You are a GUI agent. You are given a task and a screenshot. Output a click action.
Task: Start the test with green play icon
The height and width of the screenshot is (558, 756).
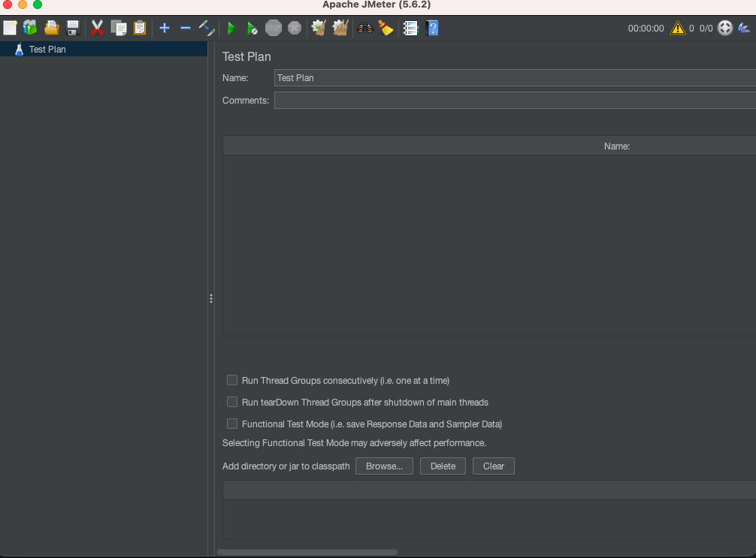click(231, 28)
